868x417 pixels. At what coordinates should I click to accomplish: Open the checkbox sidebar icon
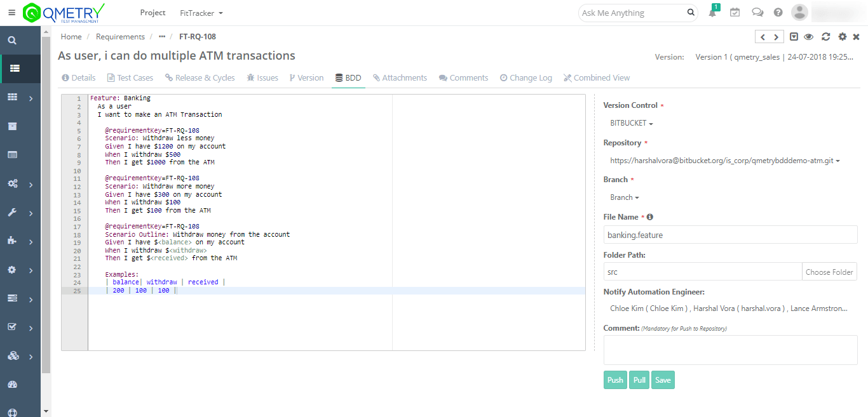click(x=12, y=327)
